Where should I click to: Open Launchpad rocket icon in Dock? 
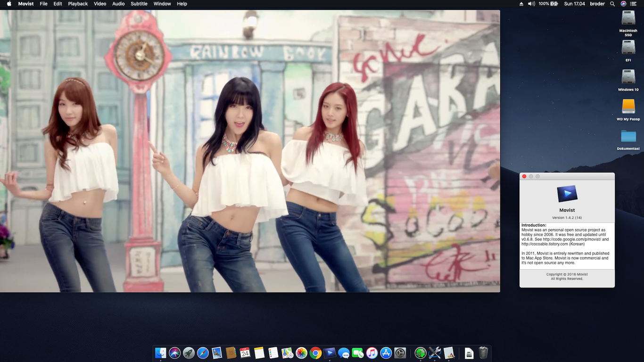pos(189,353)
